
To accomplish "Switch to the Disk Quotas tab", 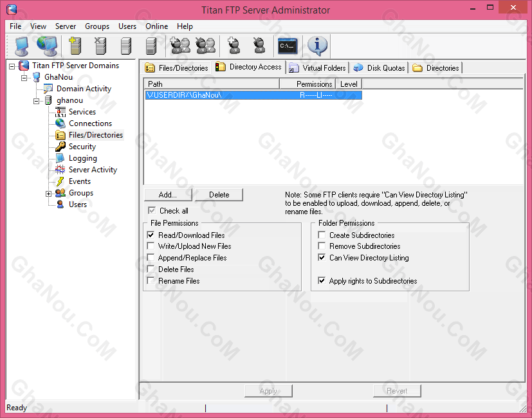I will (379, 68).
